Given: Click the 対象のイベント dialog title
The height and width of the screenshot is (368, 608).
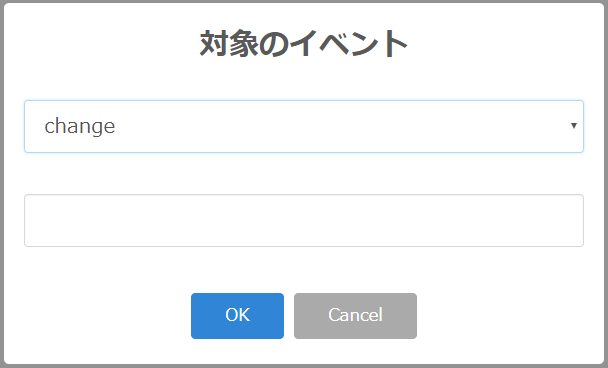Looking at the screenshot, I should click(x=304, y=43).
